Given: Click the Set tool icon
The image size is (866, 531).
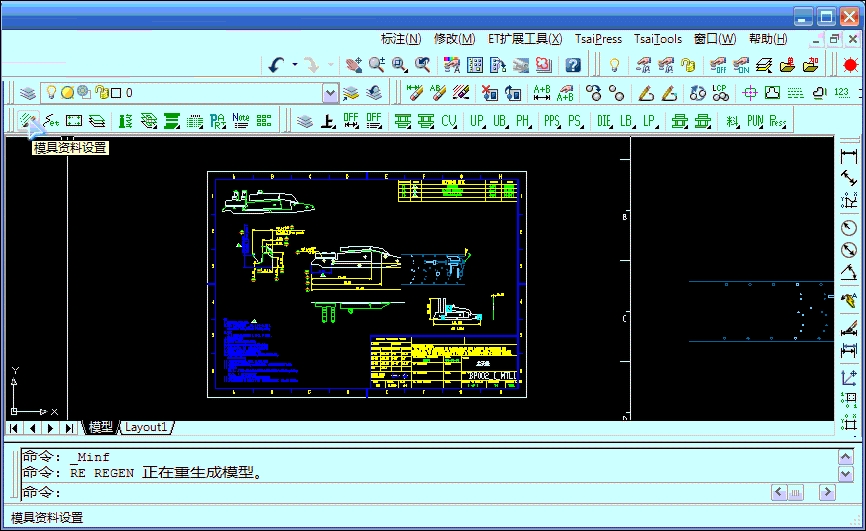Looking at the screenshot, I should tap(51, 120).
